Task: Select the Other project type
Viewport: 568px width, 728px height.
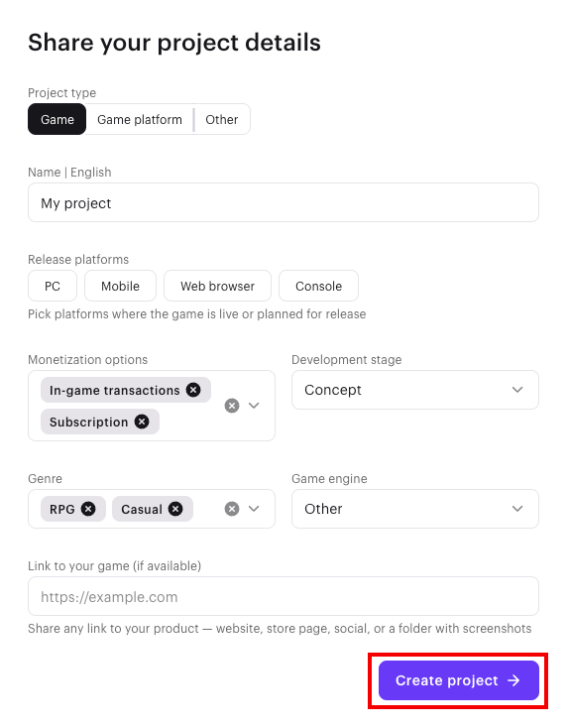Action: (x=222, y=119)
